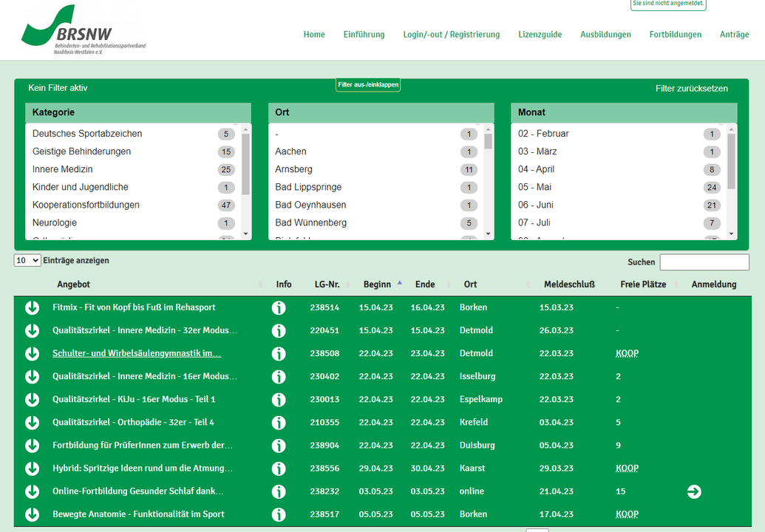Click Filter zurücksetzen
This screenshot has width=765, height=532.
691,88
